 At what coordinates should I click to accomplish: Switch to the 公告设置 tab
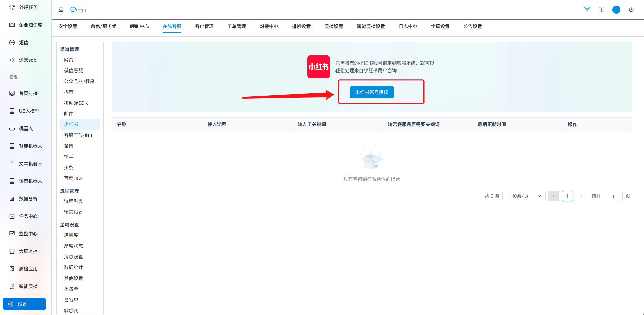coord(473,26)
